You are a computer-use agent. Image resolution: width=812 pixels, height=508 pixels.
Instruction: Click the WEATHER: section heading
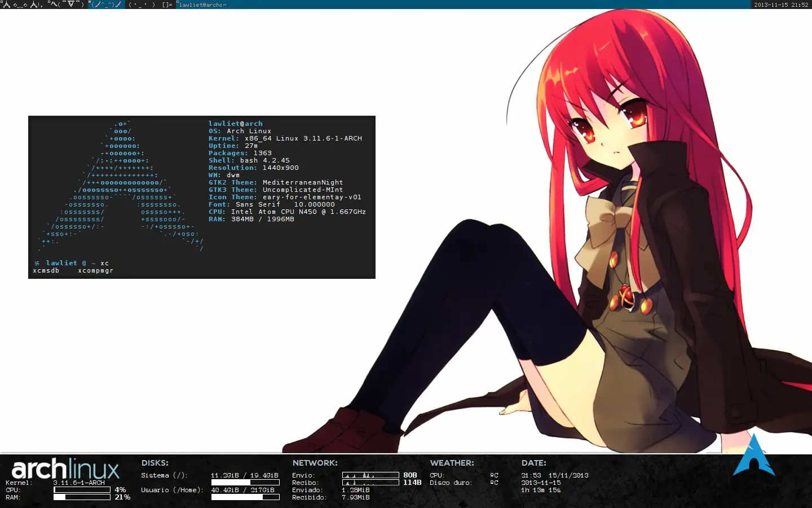[452, 463]
